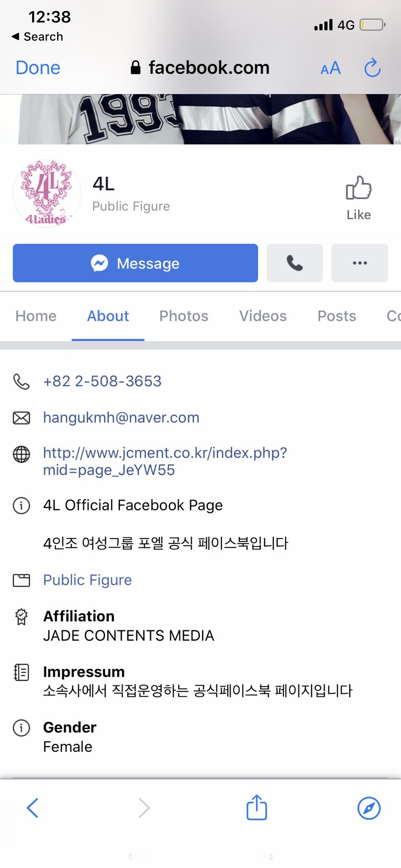The height and width of the screenshot is (868, 401).
Task: Return to Search app via back arrow
Action: coord(37,36)
